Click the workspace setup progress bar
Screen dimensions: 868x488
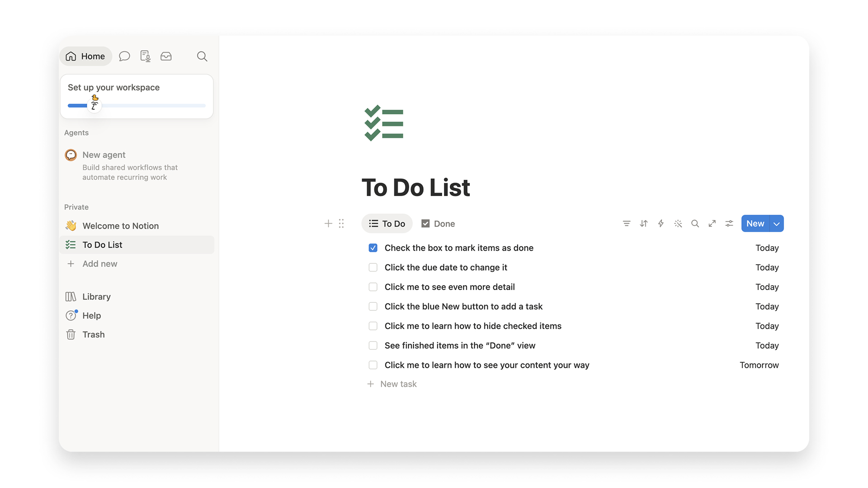(x=137, y=106)
